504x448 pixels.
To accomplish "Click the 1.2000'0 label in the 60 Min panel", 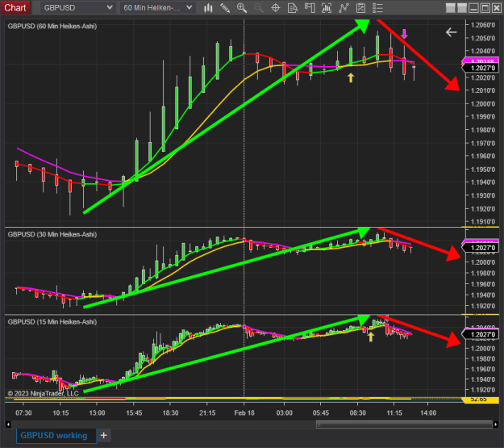I will click(483, 103).
